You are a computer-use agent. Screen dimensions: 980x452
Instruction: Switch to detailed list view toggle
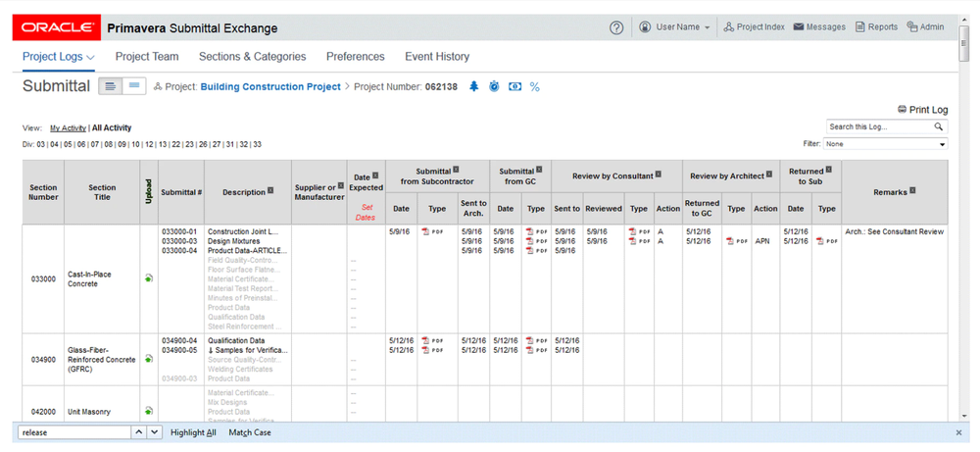[111, 87]
